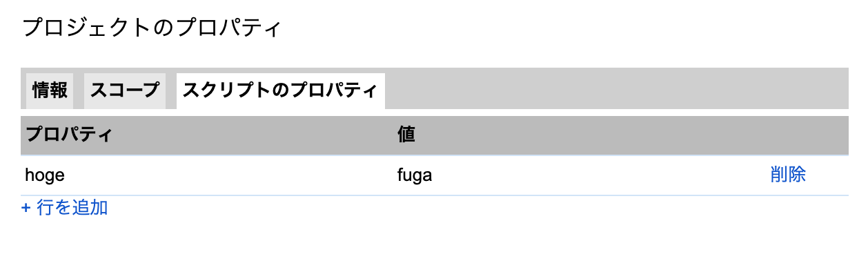The image size is (868, 261).
Task: Click the プロパティ column header
Action: click(x=207, y=135)
